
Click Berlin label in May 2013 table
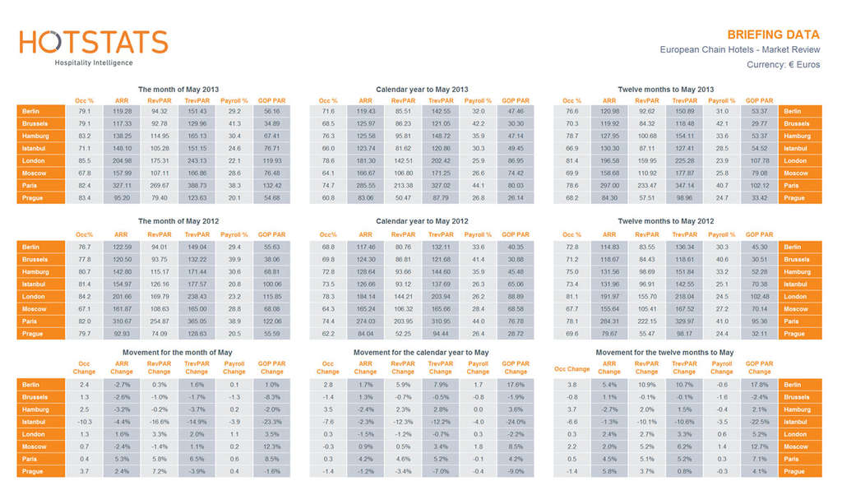click(x=40, y=111)
